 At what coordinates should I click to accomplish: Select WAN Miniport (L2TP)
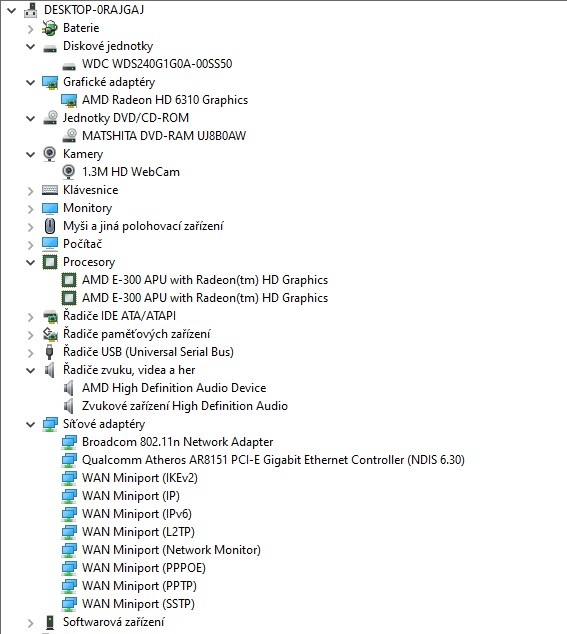[138, 532]
